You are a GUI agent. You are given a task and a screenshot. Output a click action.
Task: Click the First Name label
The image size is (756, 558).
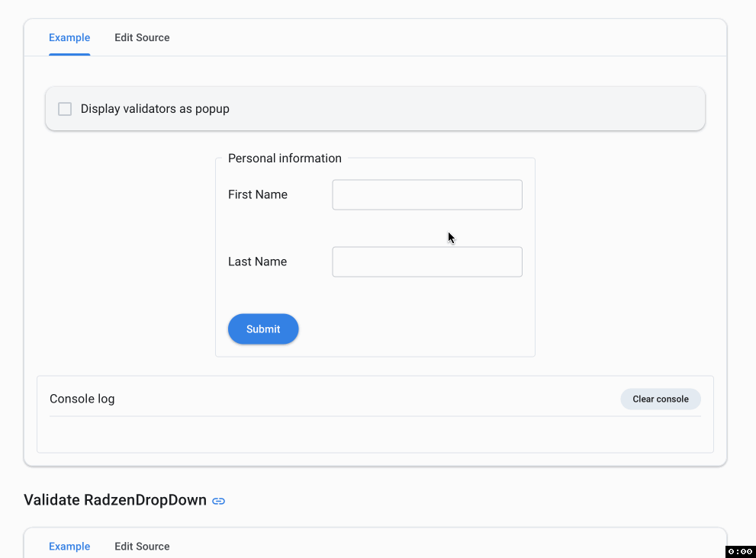tap(258, 195)
